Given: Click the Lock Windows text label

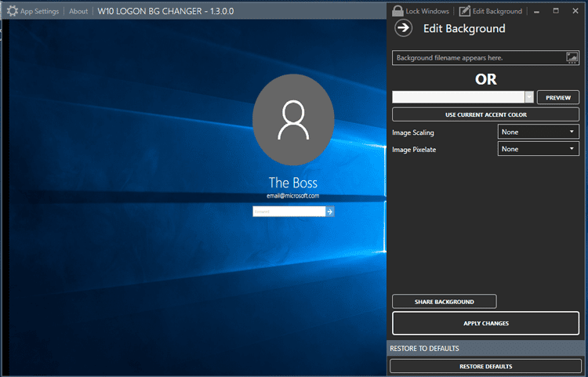Looking at the screenshot, I should pyautogui.click(x=427, y=11).
